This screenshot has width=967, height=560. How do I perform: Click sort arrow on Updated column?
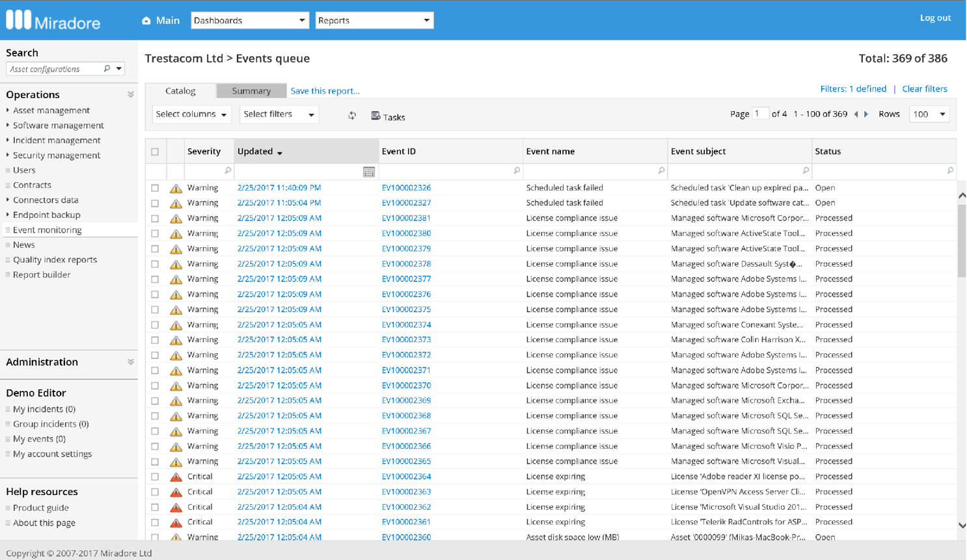[x=280, y=153]
